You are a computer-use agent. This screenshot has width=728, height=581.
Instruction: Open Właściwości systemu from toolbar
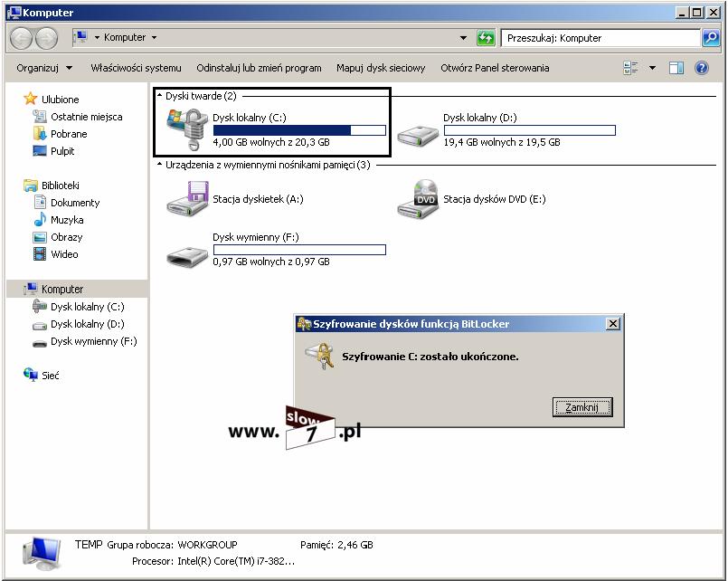pos(136,68)
